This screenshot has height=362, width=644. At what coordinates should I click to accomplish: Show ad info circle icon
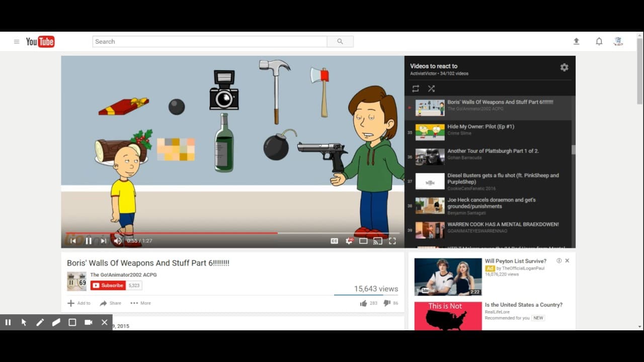(x=559, y=261)
